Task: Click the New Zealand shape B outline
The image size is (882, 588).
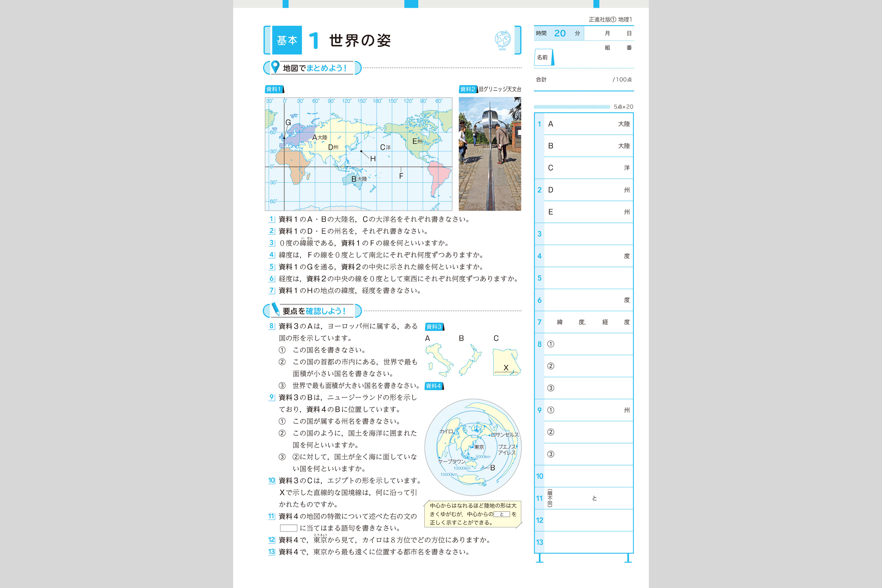Action: tap(470, 360)
